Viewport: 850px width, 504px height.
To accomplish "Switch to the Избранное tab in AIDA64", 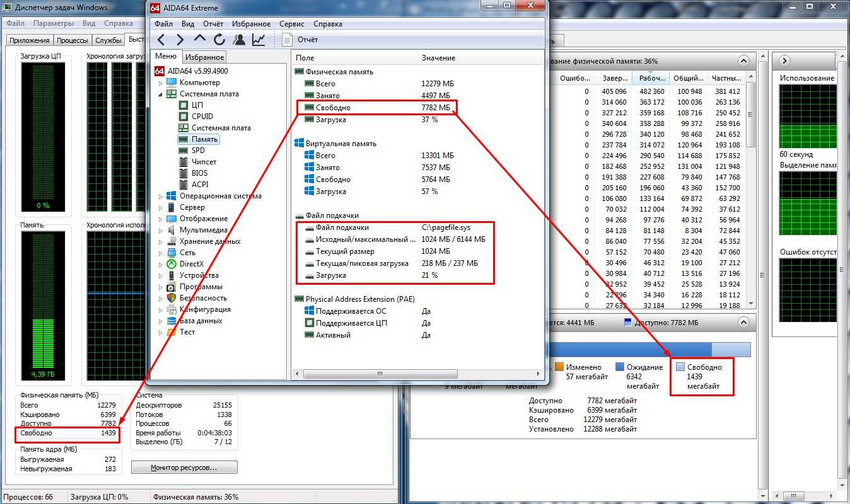I will (204, 57).
